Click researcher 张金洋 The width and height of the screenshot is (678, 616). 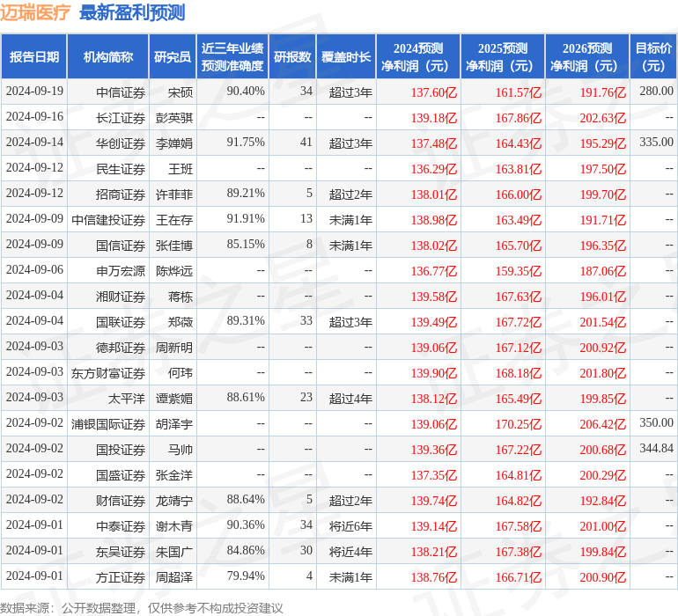174,475
